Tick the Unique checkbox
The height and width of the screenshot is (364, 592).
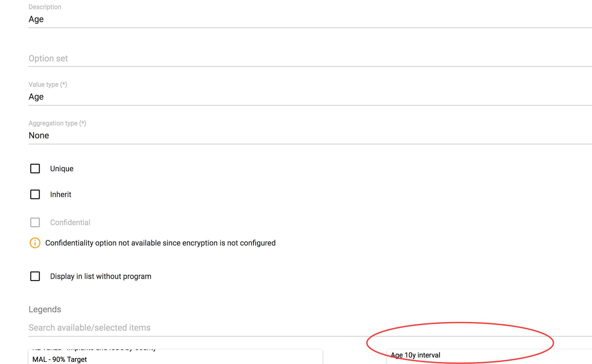point(35,169)
